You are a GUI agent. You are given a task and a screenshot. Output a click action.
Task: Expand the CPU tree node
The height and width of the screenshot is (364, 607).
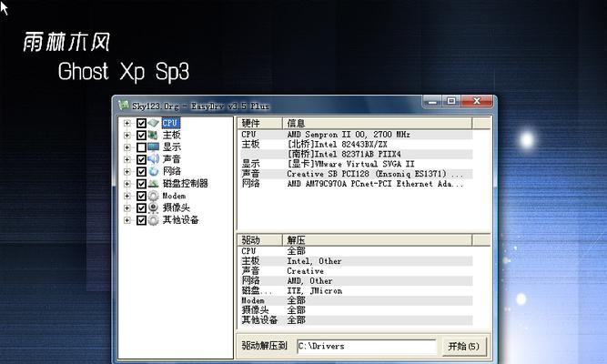pyautogui.click(x=127, y=123)
